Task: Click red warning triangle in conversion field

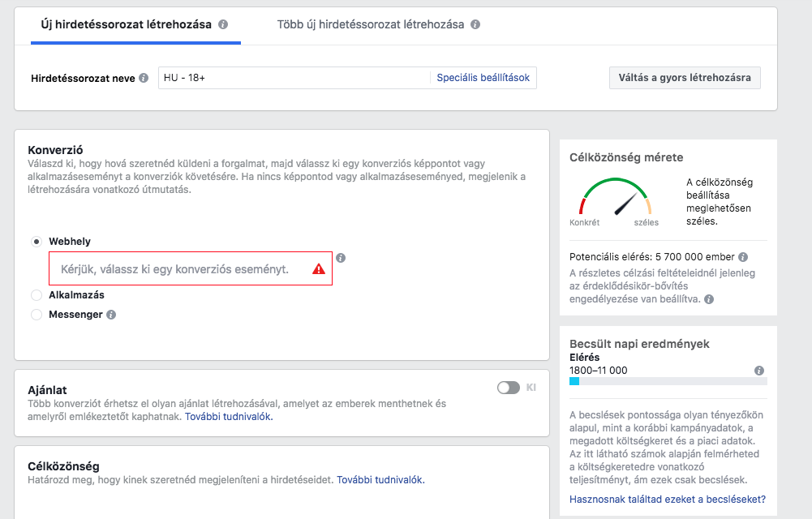Action: (x=319, y=269)
